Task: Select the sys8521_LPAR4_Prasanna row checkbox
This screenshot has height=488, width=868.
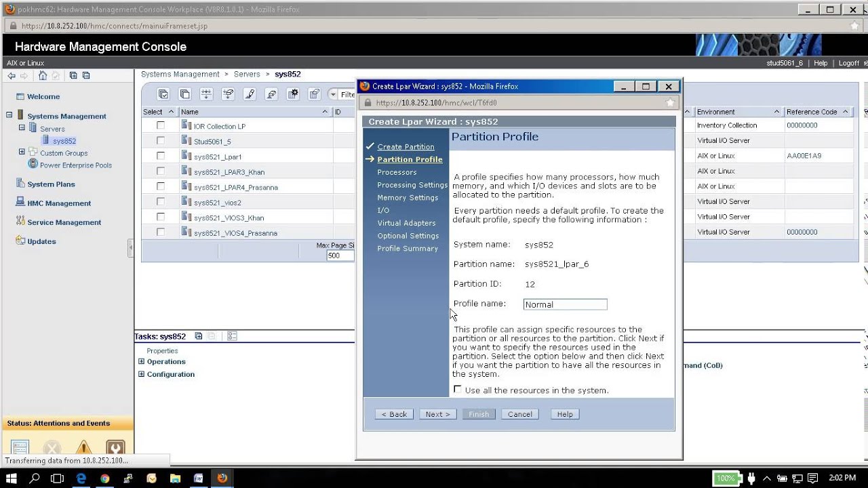Action: point(161,186)
